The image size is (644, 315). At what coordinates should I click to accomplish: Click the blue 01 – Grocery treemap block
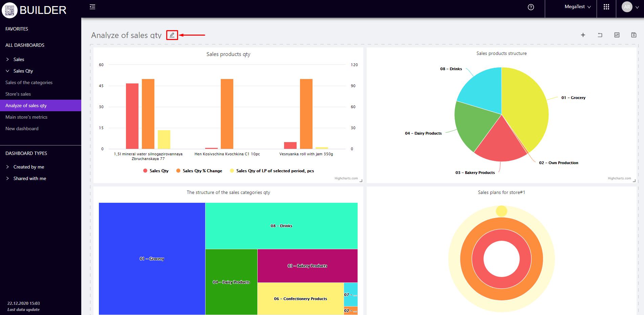pyautogui.click(x=152, y=237)
